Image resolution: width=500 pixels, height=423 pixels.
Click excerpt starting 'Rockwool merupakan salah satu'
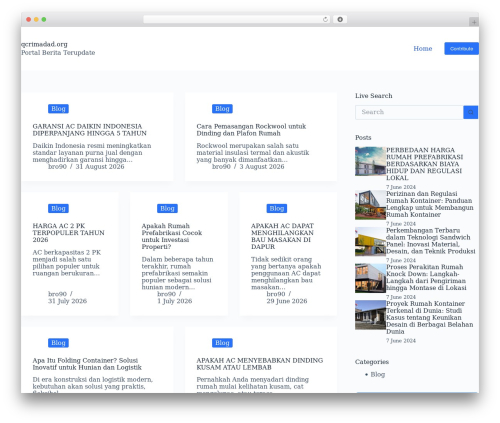[x=253, y=153]
